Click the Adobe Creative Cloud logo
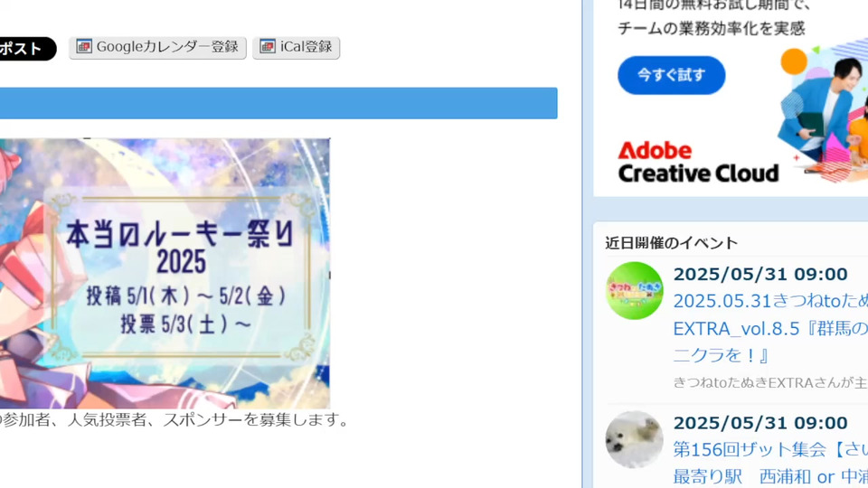The height and width of the screenshot is (488, 868). (698, 162)
